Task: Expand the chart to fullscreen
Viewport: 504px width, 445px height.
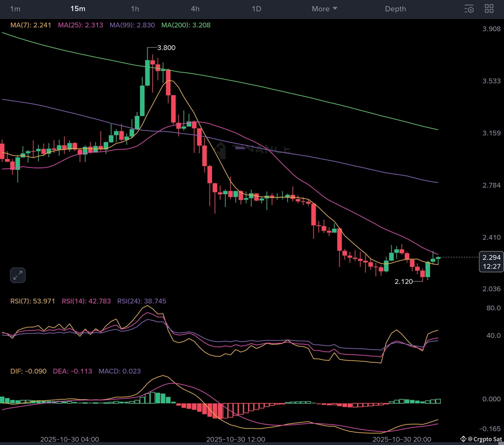Action: tap(17, 275)
